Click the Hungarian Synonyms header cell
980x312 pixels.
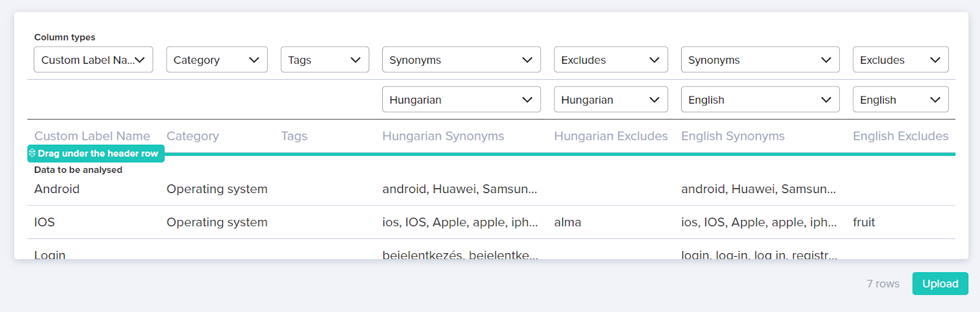tap(443, 136)
